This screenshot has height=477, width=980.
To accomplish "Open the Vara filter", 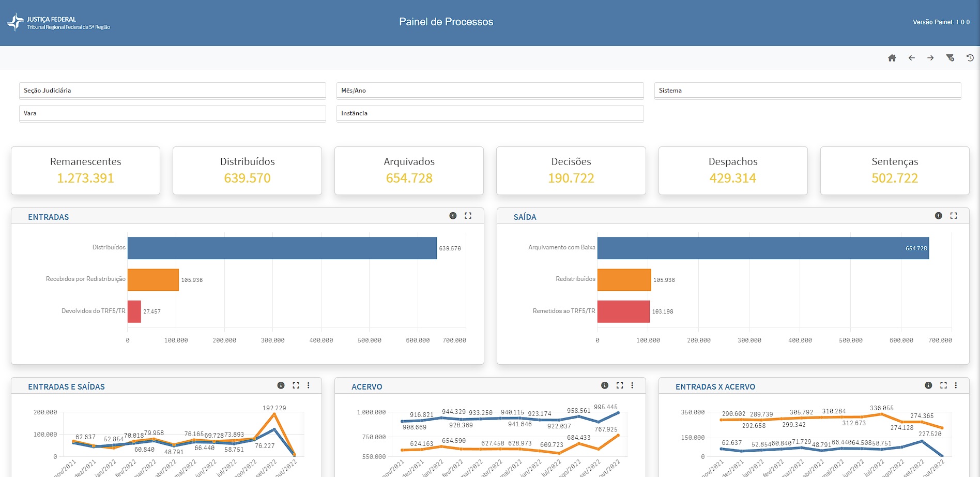I will [173, 113].
